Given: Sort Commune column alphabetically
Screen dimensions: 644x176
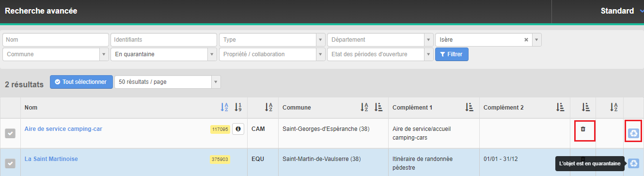Looking at the screenshot, I should [x=365, y=108].
